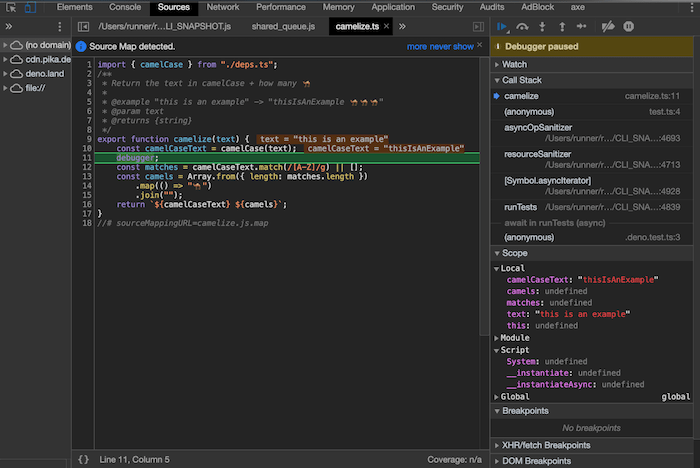The image size is (700, 468).
Task: Pretty print the source with braces icon
Action: (x=83, y=459)
